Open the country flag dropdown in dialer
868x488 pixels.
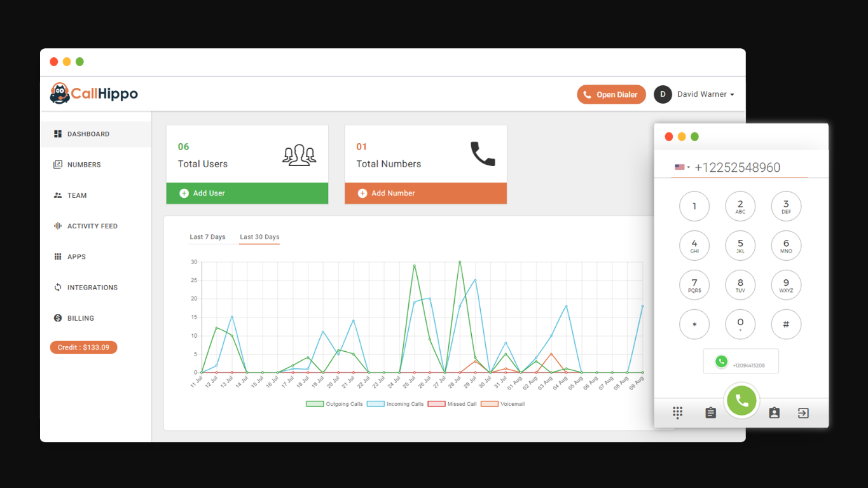pyautogui.click(x=682, y=167)
